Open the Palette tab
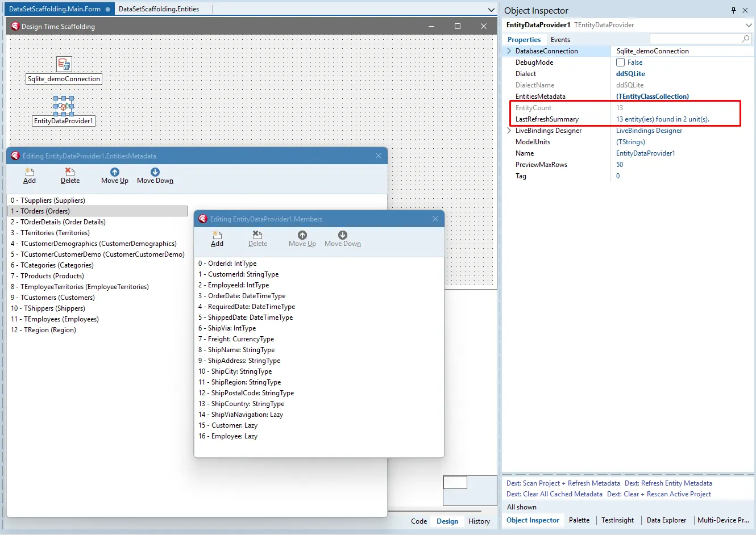Image resolution: width=756 pixels, height=535 pixels. pos(579,520)
